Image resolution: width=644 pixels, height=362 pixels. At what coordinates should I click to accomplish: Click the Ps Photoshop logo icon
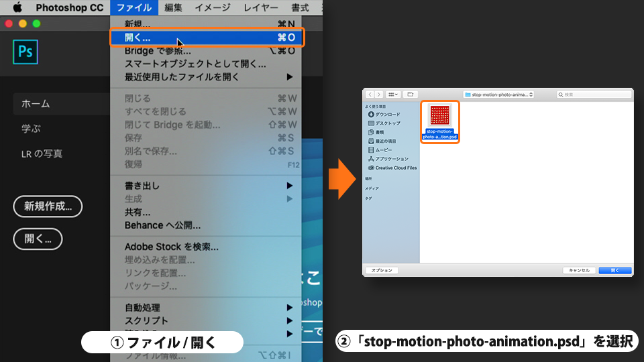25,52
